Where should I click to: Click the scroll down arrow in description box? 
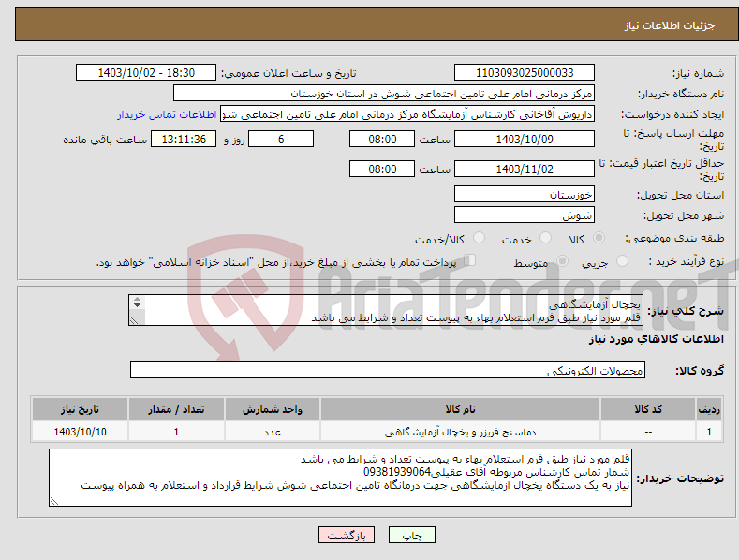(x=137, y=305)
